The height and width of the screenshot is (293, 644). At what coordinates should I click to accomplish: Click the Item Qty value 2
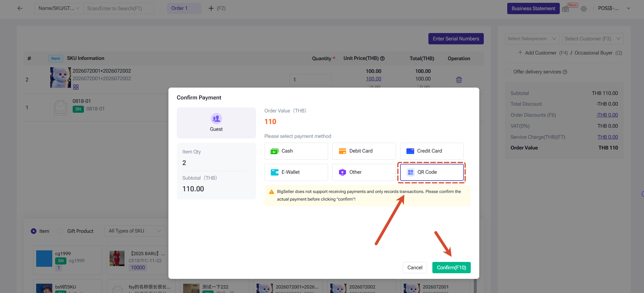pos(184,163)
